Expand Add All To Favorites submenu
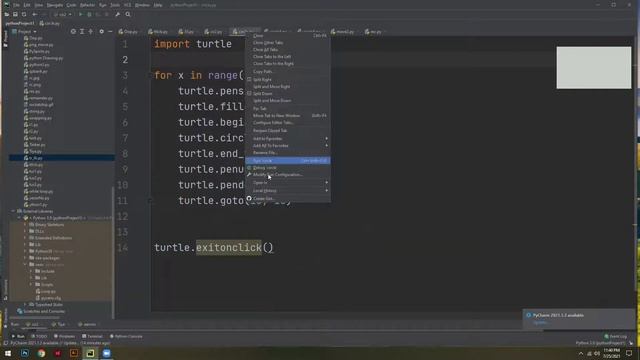This screenshot has height=360, width=640. (x=288, y=146)
